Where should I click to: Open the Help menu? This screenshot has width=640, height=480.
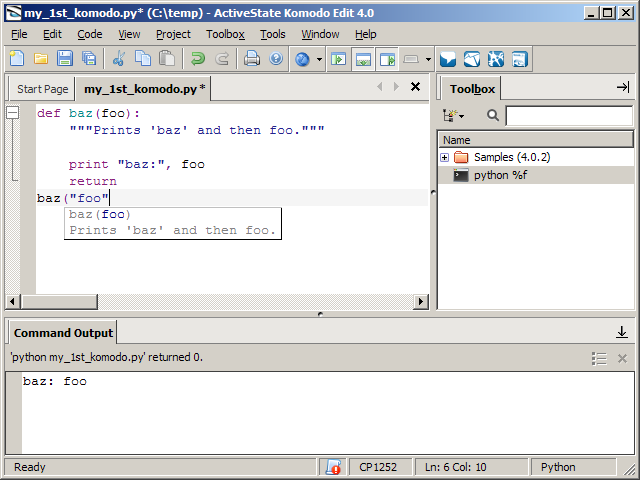[x=366, y=34]
